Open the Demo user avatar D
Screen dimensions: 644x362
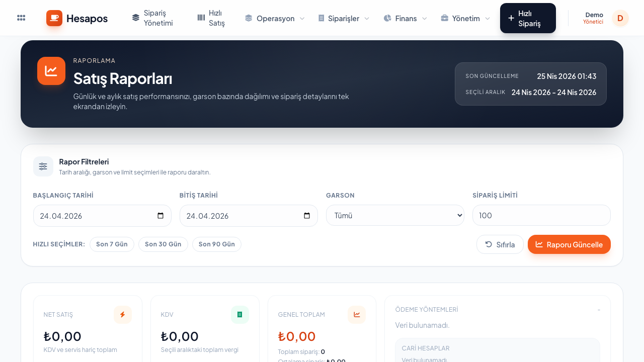click(620, 18)
